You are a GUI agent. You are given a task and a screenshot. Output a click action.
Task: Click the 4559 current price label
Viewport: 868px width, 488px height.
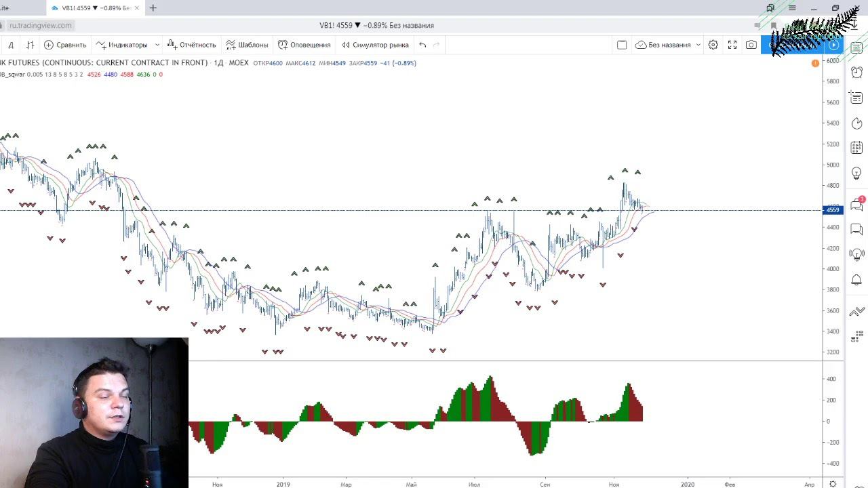833,210
